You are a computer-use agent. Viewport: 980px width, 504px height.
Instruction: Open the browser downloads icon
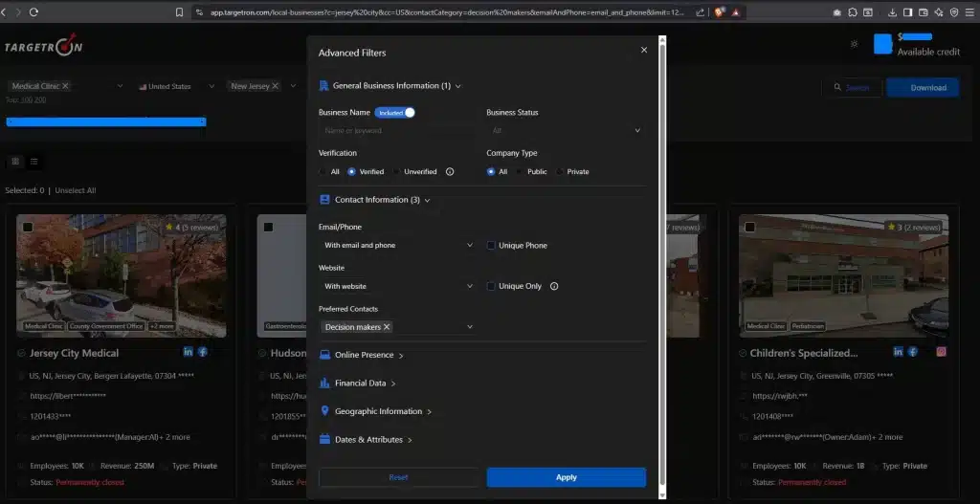893,11
